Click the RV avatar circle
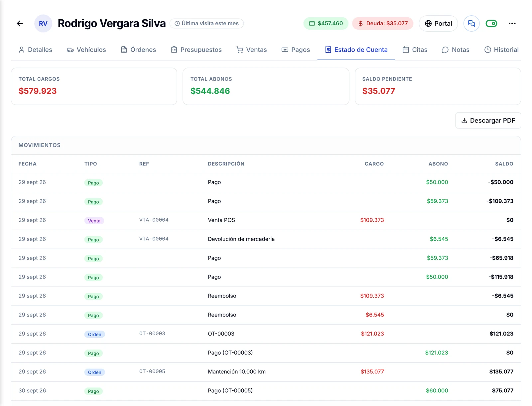This screenshot has width=532, height=406. [43, 23]
